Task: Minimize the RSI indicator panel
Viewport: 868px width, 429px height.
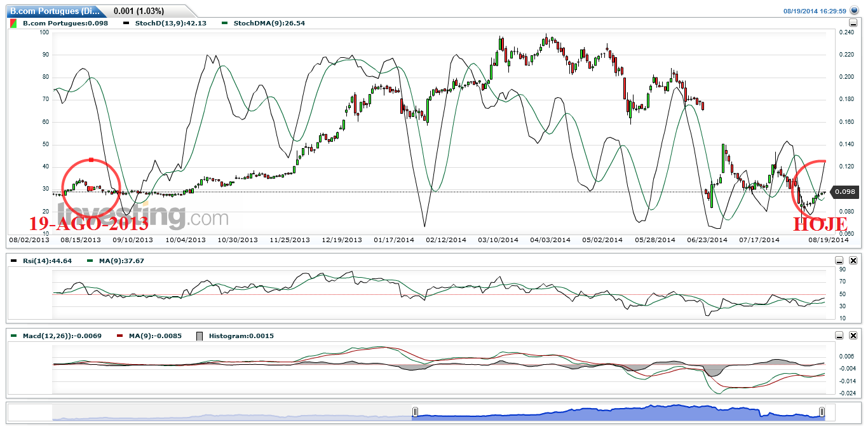Action: point(839,261)
